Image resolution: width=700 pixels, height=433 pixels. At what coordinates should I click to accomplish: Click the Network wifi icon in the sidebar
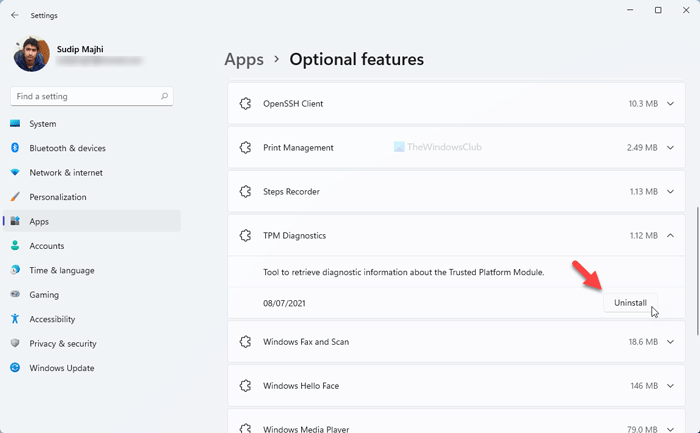point(15,172)
